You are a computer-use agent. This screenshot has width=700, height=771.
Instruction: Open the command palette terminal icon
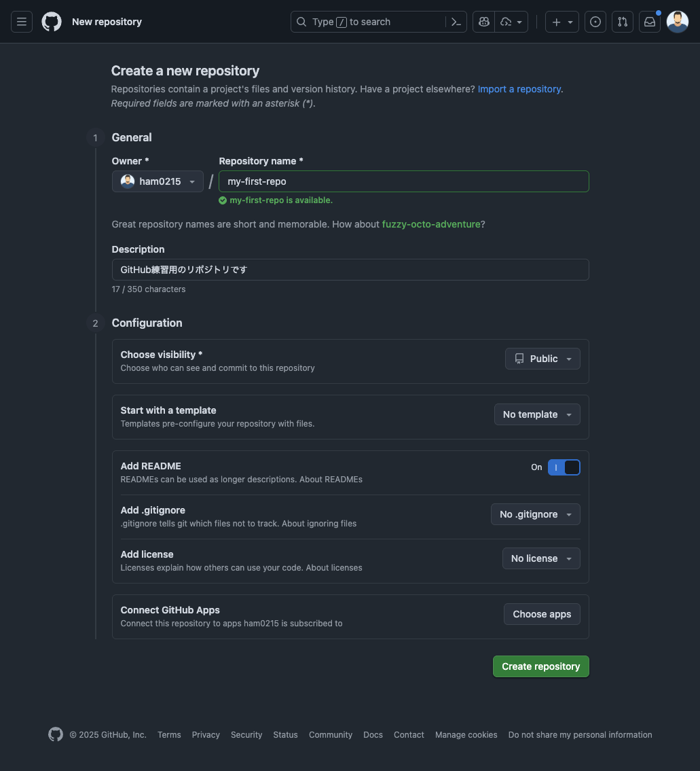456,21
